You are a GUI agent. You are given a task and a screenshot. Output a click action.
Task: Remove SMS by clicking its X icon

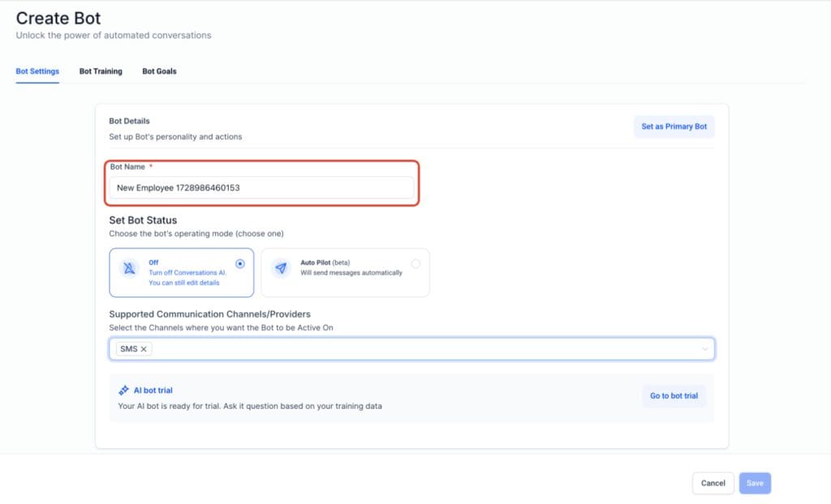tap(144, 348)
